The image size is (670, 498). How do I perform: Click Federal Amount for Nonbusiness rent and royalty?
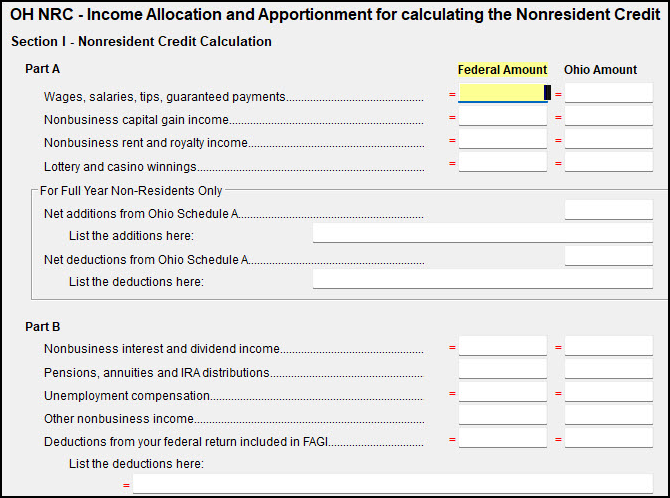pyautogui.click(x=502, y=140)
